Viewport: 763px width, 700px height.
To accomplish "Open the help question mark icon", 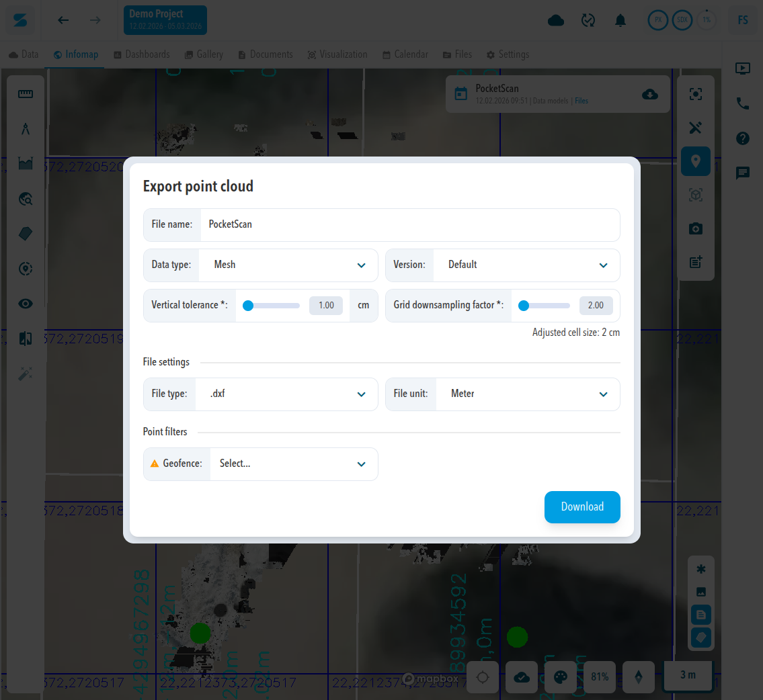I will (x=743, y=138).
